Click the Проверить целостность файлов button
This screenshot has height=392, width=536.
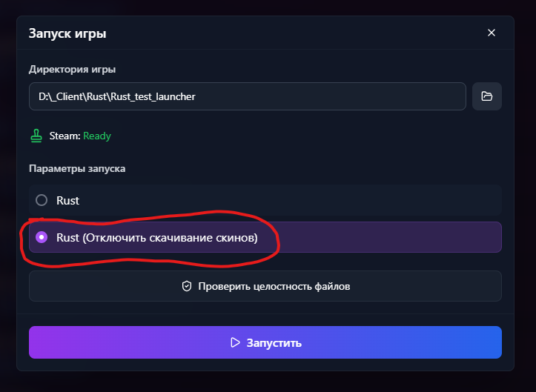pos(265,286)
